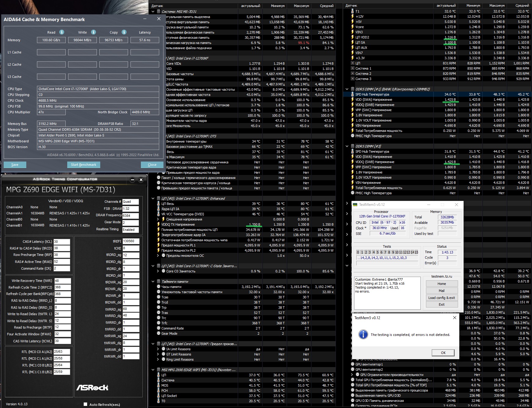The width and height of the screenshot is (532, 408).
Task: Click the Write Recovery Time (tWR) field
Action: 62,281
